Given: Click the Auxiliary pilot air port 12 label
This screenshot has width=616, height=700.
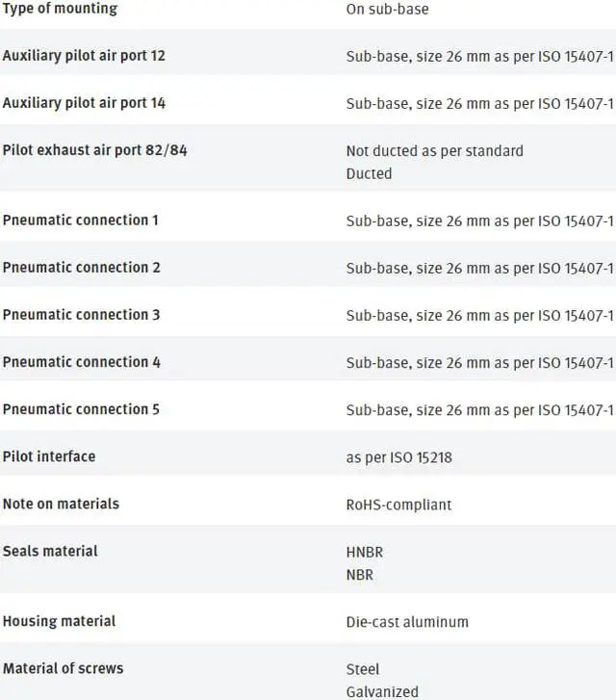Looking at the screenshot, I should pyautogui.click(x=84, y=56).
